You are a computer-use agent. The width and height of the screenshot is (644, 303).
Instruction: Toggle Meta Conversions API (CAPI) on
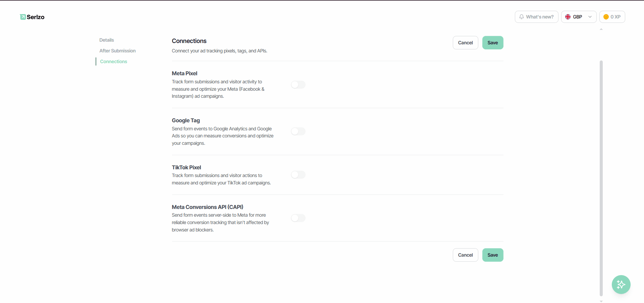pyautogui.click(x=298, y=218)
